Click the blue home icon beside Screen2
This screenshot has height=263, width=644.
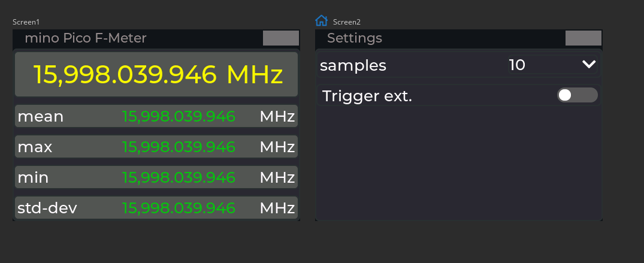[x=321, y=20]
